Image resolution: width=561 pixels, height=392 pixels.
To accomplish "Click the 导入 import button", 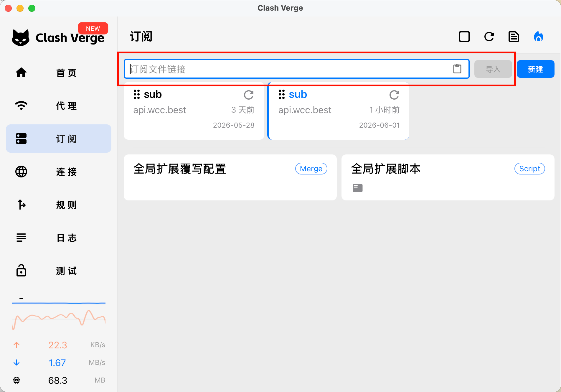I will [x=493, y=69].
